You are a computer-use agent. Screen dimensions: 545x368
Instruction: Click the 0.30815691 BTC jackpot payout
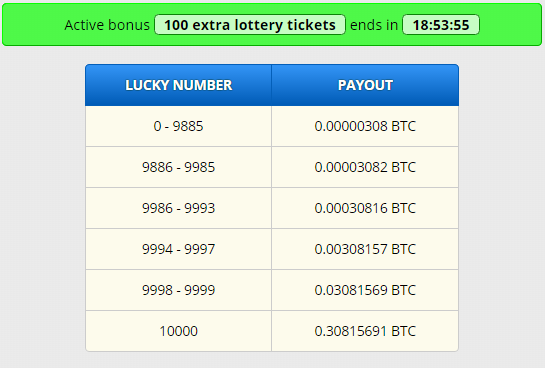coord(365,331)
